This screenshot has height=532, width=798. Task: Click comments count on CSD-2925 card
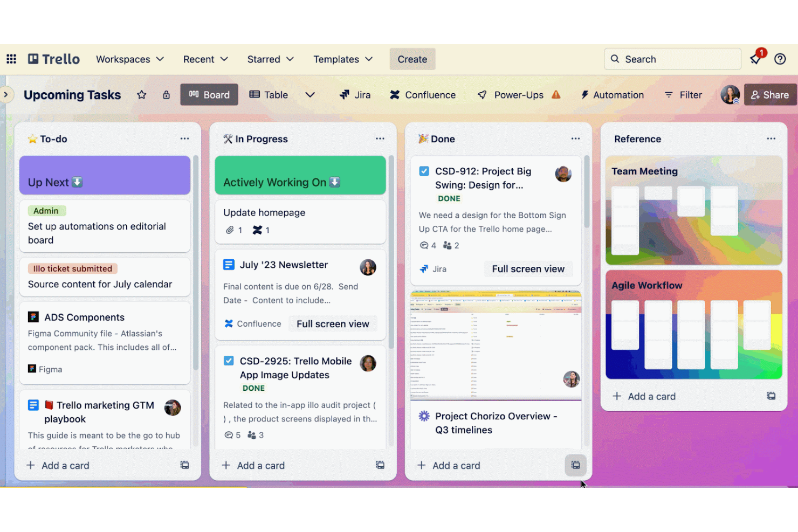click(232, 435)
